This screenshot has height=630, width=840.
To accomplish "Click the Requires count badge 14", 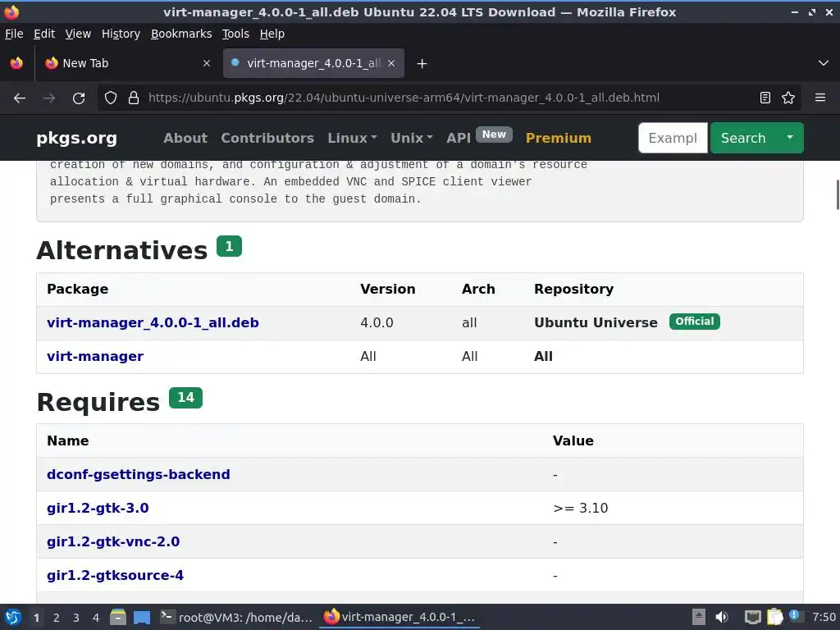I will [186, 398].
